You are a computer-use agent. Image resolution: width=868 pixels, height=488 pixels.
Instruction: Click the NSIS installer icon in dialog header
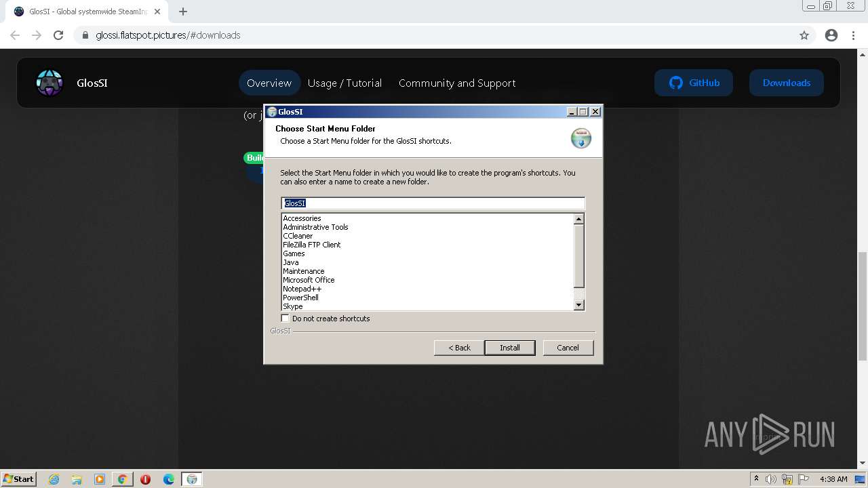[581, 138]
